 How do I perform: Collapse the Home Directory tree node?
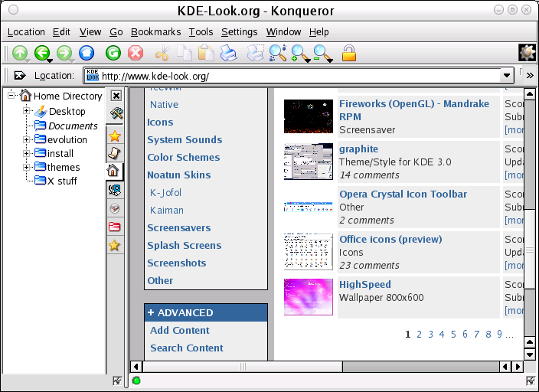pos(11,95)
